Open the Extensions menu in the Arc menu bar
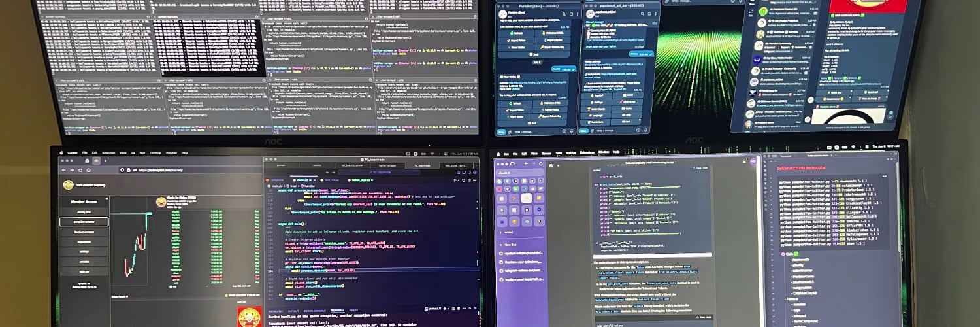This screenshot has width=980, height=327. (x=587, y=152)
